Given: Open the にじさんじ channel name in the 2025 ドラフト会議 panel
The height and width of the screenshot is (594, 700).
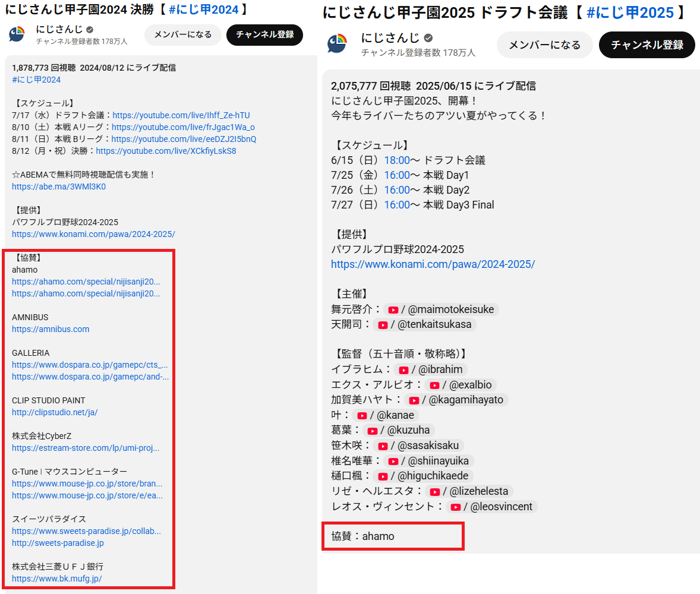Looking at the screenshot, I should (x=390, y=38).
